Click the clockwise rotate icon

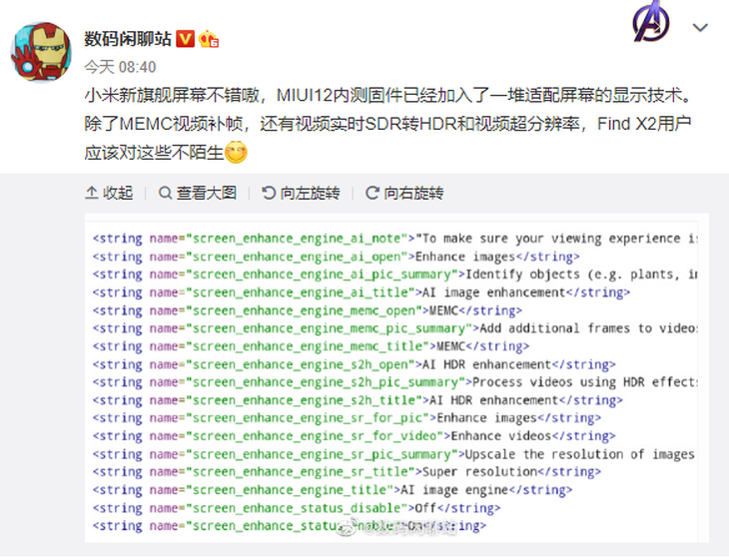click(x=371, y=193)
